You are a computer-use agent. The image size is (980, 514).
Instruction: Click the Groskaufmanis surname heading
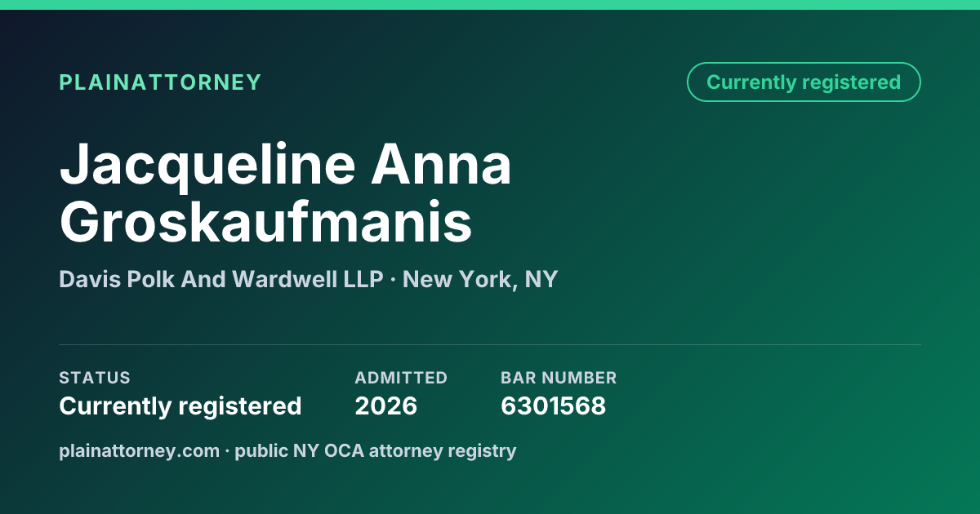click(265, 221)
